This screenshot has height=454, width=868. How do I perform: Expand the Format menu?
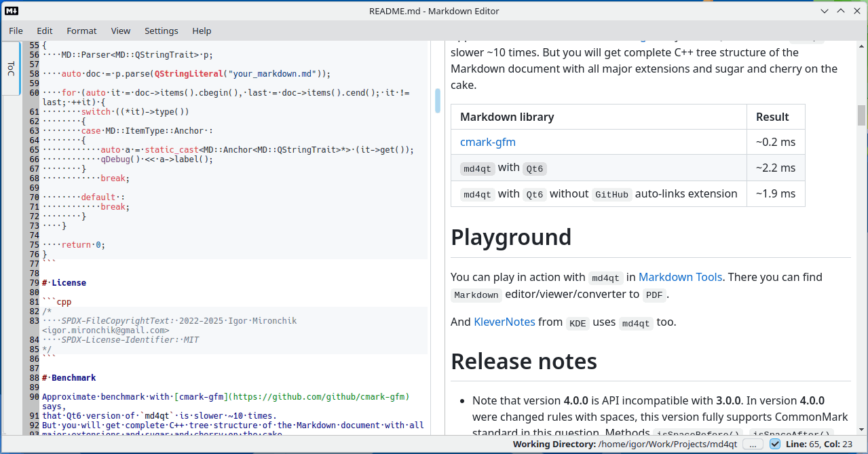coord(81,31)
